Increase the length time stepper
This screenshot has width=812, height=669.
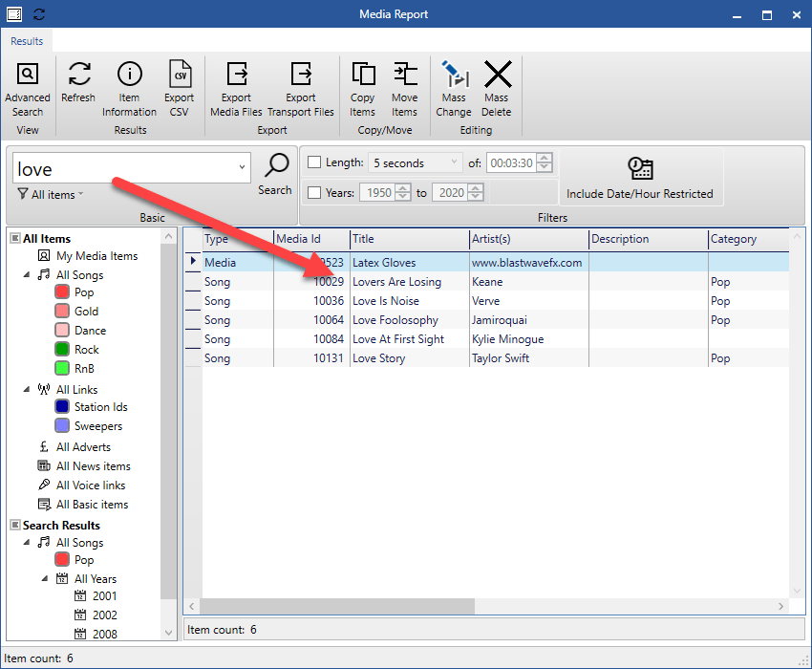pyautogui.click(x=545, y=158)
